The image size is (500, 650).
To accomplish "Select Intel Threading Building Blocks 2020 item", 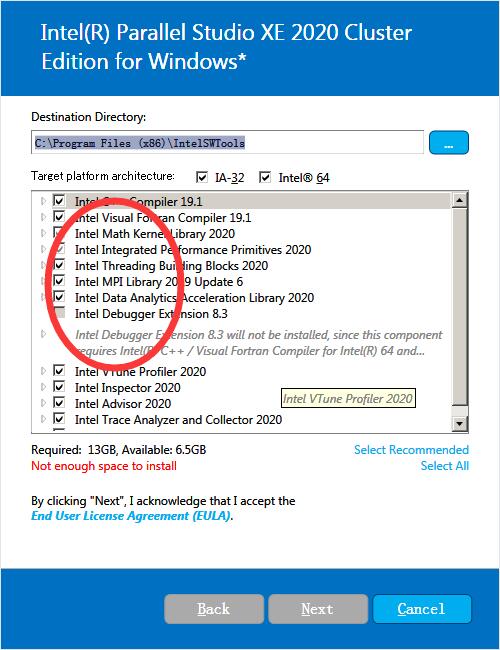I will point(171,266).
